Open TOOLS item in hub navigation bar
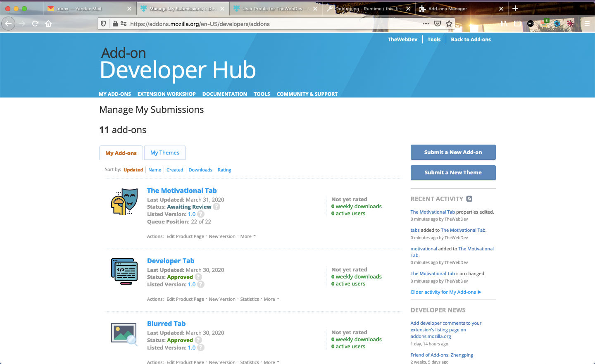595x364 pixels. tap(262, 94)
